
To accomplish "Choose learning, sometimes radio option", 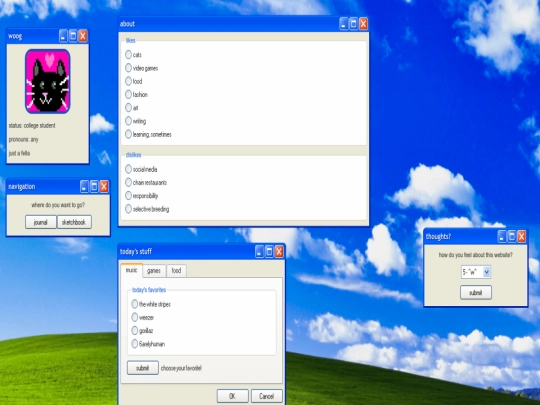I will 128,134.
